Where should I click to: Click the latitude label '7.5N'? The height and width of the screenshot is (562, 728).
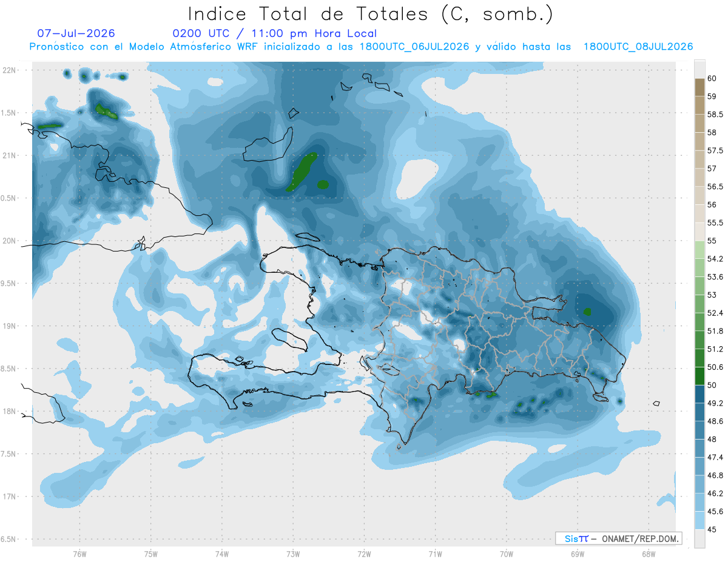point(9,454)
